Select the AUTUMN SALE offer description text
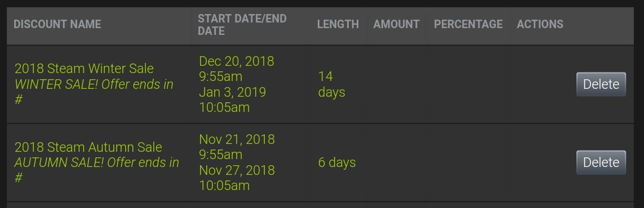 (x=96, y=170)
